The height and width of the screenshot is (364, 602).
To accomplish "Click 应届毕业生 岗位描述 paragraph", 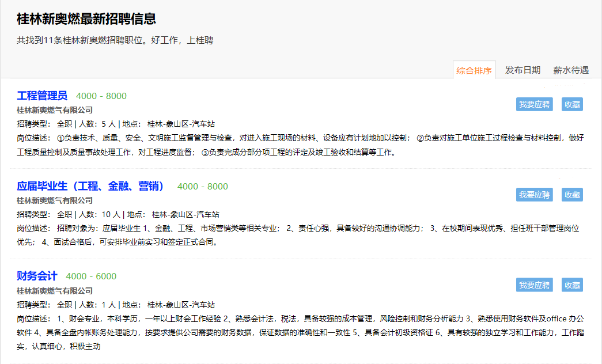I will pyautogui.click(x=298, y=236).
